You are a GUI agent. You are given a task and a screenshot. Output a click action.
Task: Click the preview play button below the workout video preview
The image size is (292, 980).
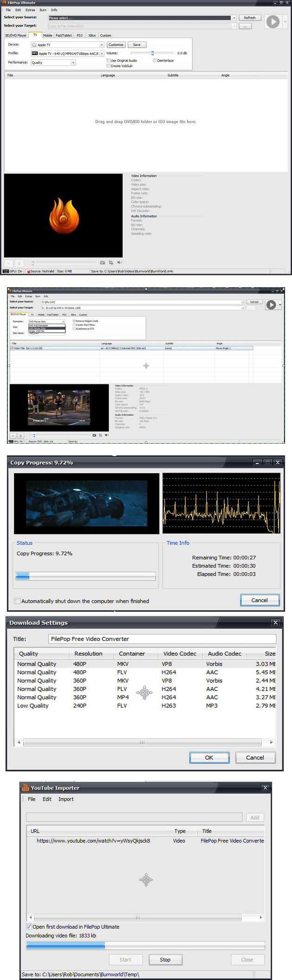(x=13, y=435)
